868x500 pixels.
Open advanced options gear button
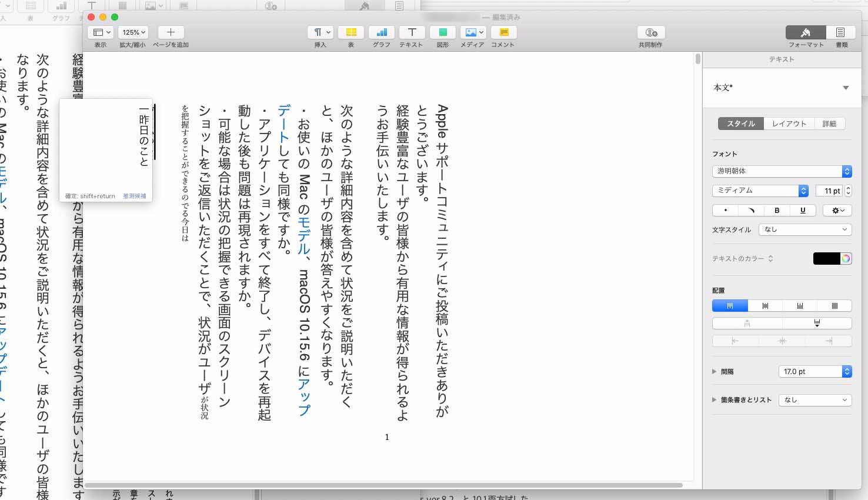coord(837,210)
